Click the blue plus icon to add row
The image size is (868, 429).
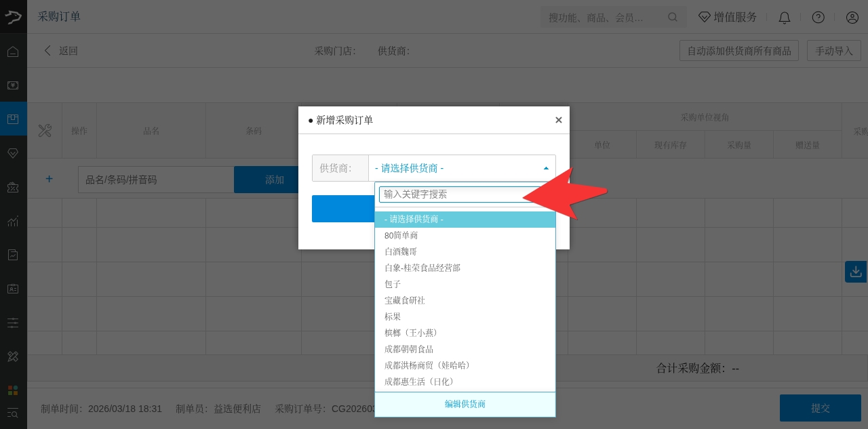(49, 180)
